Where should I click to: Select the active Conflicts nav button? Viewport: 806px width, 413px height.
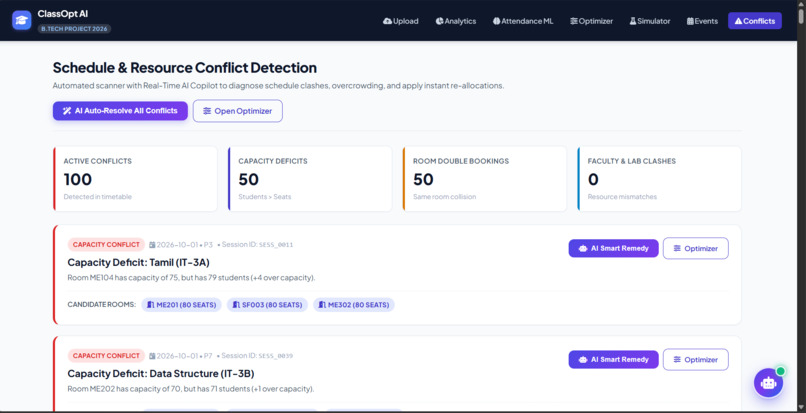pos(755,21)
